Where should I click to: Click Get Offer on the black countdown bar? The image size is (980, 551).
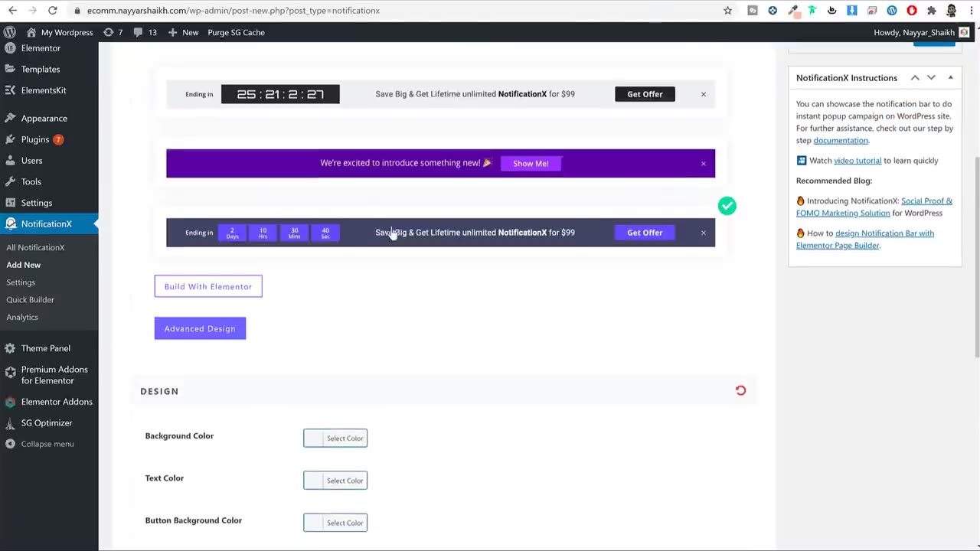(645, 94)
